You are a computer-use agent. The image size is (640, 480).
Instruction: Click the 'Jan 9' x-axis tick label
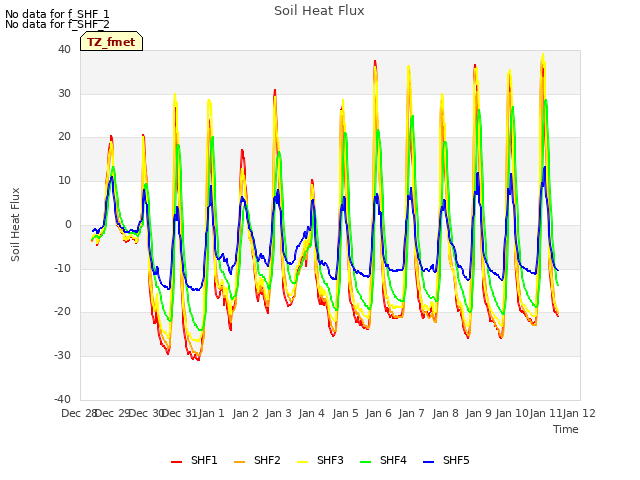(478, 413)
